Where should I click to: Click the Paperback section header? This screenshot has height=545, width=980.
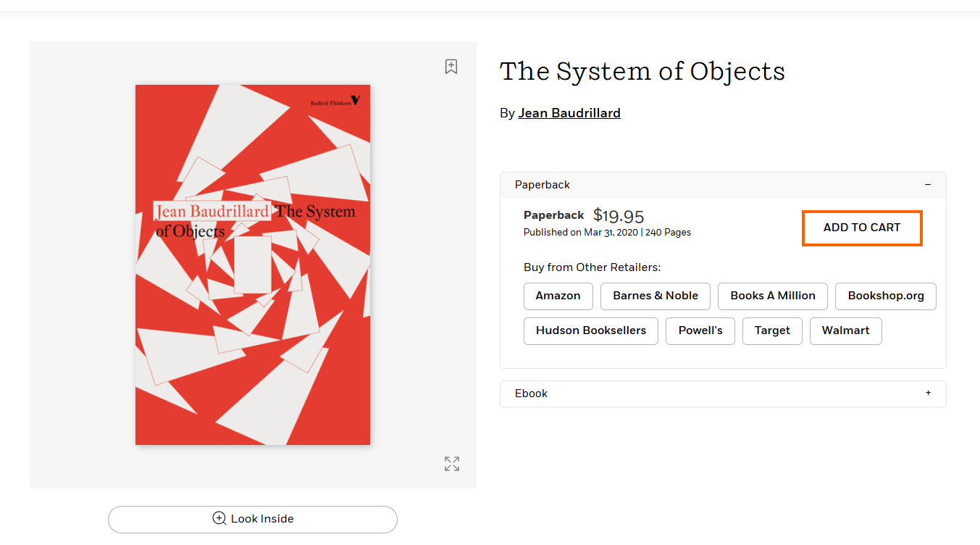click(543, 185)
